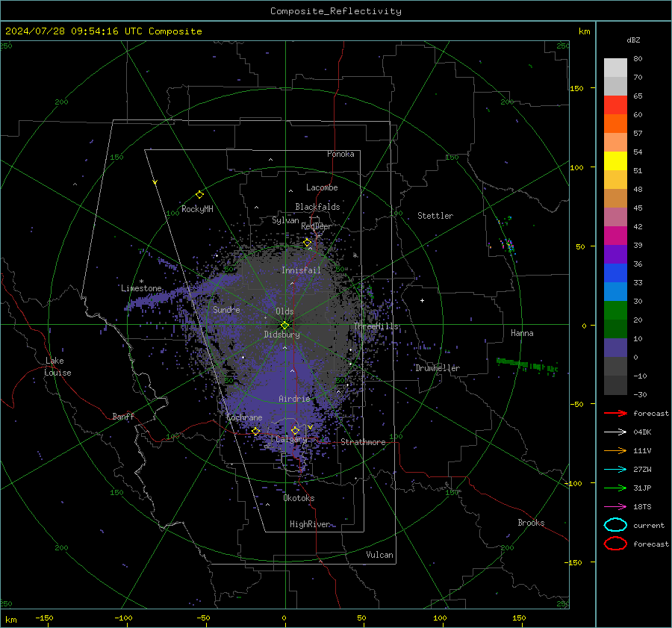This screenshot has width=672, height=628.
Task: Click the cyan 27ZW arrow icon
Action: (615, 470)
